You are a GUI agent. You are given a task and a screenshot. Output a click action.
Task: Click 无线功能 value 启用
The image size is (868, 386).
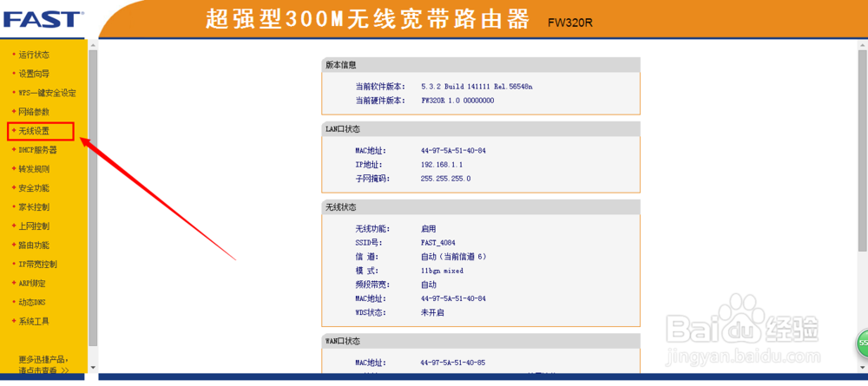[429, 228]
